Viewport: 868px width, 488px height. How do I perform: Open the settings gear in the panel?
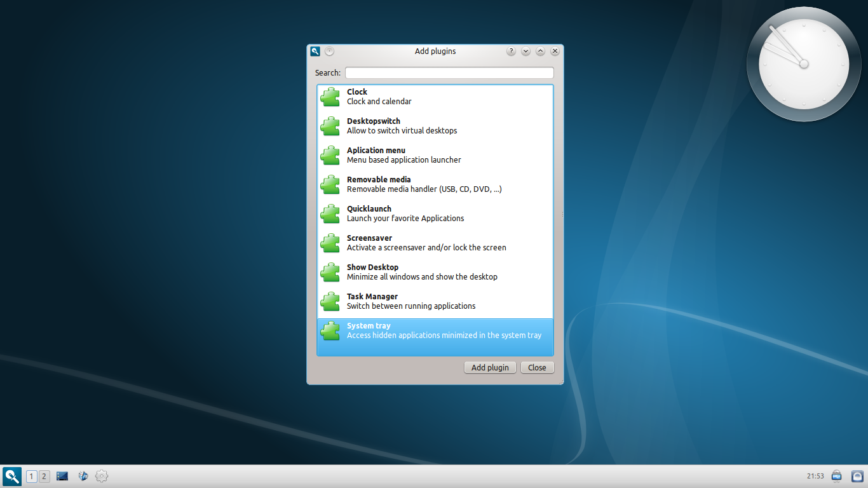pos(102,476)
